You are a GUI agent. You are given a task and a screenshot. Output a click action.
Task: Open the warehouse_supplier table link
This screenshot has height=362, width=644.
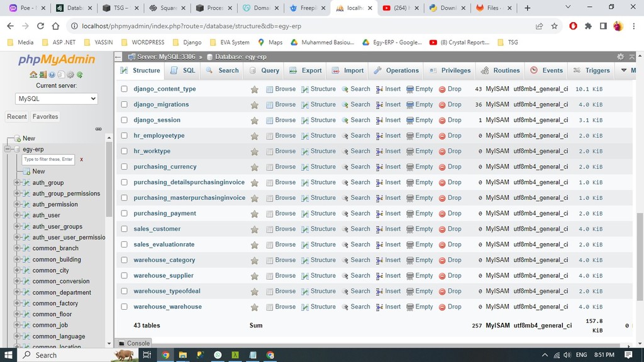coord(164,275)
